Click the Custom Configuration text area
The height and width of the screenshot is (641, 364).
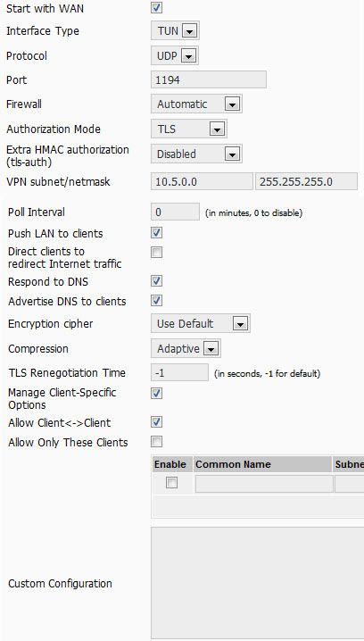(x=257, y=583)
